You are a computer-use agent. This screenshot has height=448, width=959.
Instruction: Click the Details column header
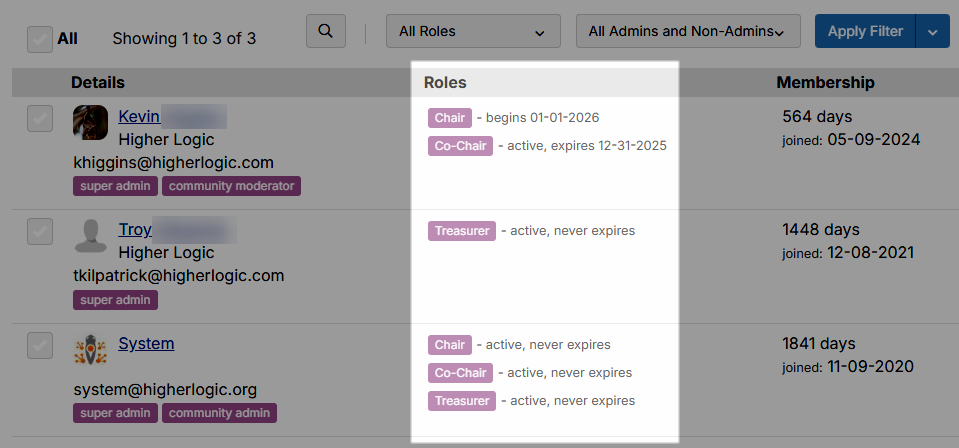pyautogui.click(x=98, y=83)
